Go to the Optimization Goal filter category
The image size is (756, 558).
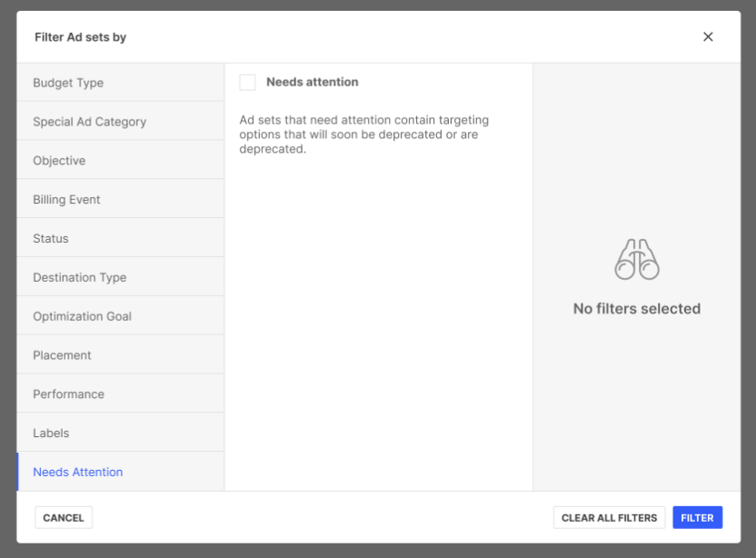82,317
